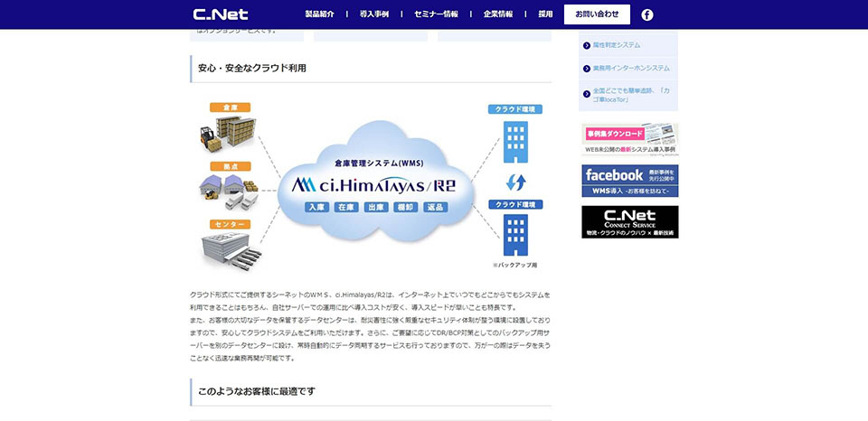This screenshot has height=421, width=868.
Task: Click the 倉庫管理システム(WMS) text in the cloud
Action: click(x=379, y=164)
